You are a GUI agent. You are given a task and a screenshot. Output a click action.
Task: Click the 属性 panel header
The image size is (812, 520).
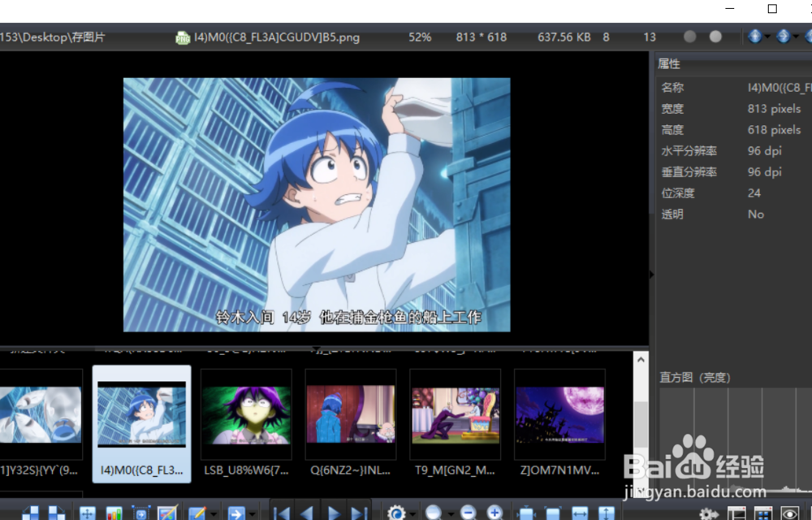click(668, 63)
